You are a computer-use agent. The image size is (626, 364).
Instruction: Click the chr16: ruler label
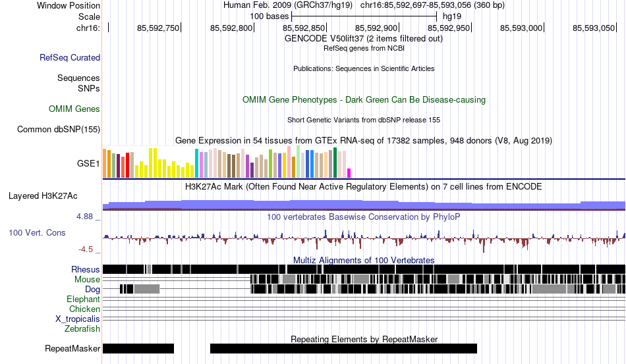[x=88, y=28]
